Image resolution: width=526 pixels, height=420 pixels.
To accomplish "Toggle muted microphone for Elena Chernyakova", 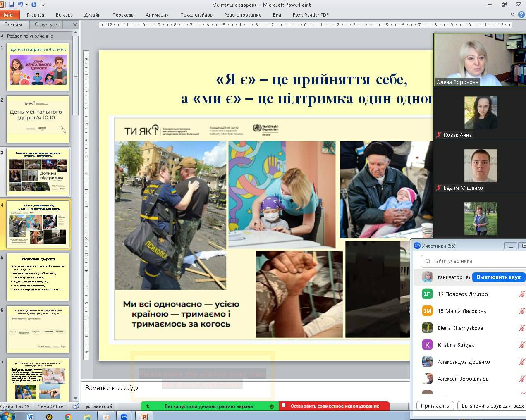I will [522, 328].
